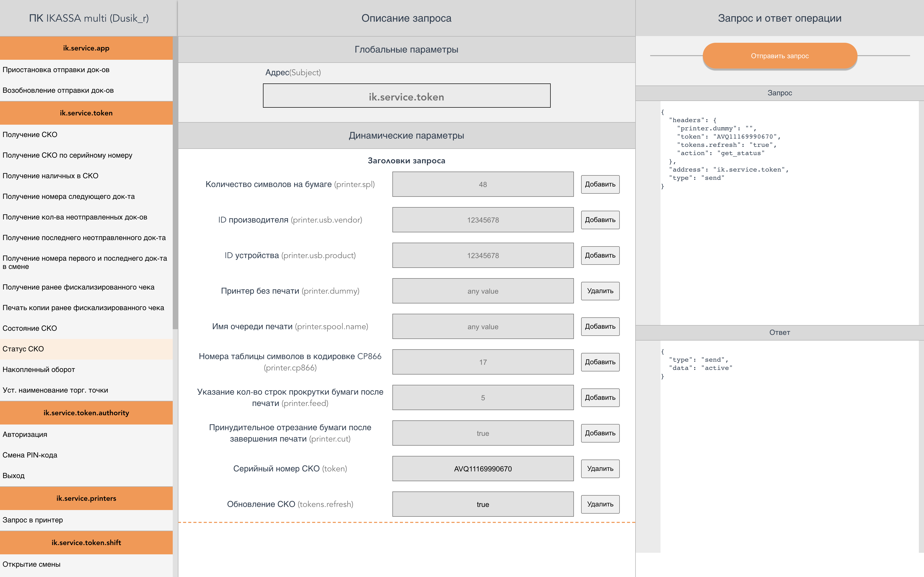This screenshot has width=924, height=577.
Task: Collapse the ik.service.app section header
Action: point(86,48)
